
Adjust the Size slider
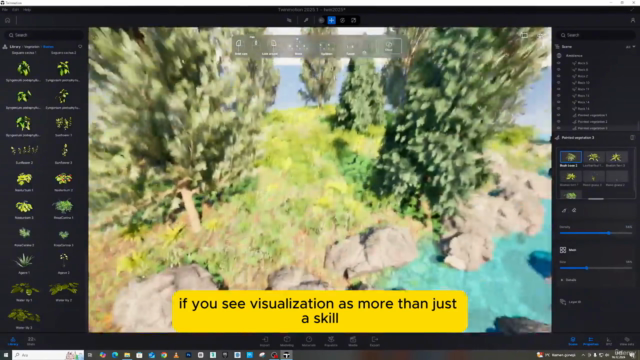coord(596,268)
